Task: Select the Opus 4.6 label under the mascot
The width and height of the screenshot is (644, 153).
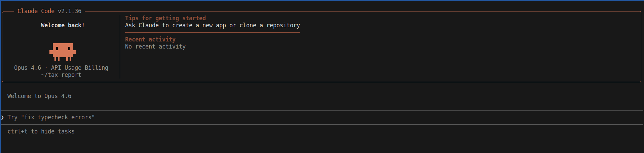Action: 28,68
